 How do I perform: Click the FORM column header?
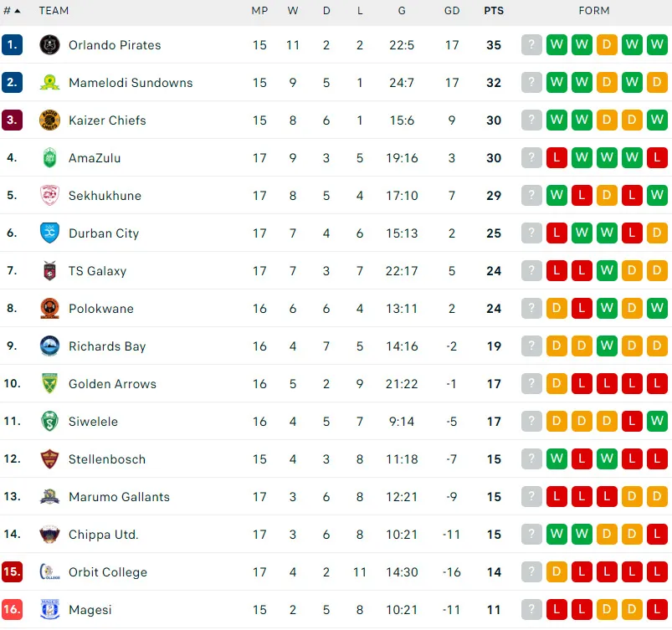[594, 11]
